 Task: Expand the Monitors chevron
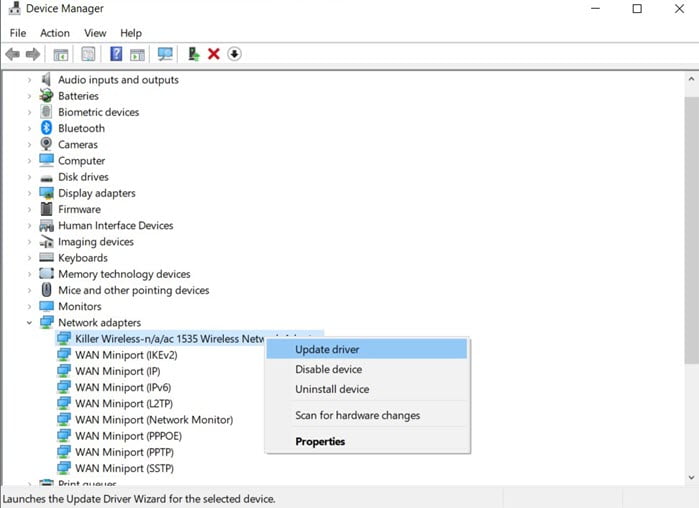[x=29, y=306]
